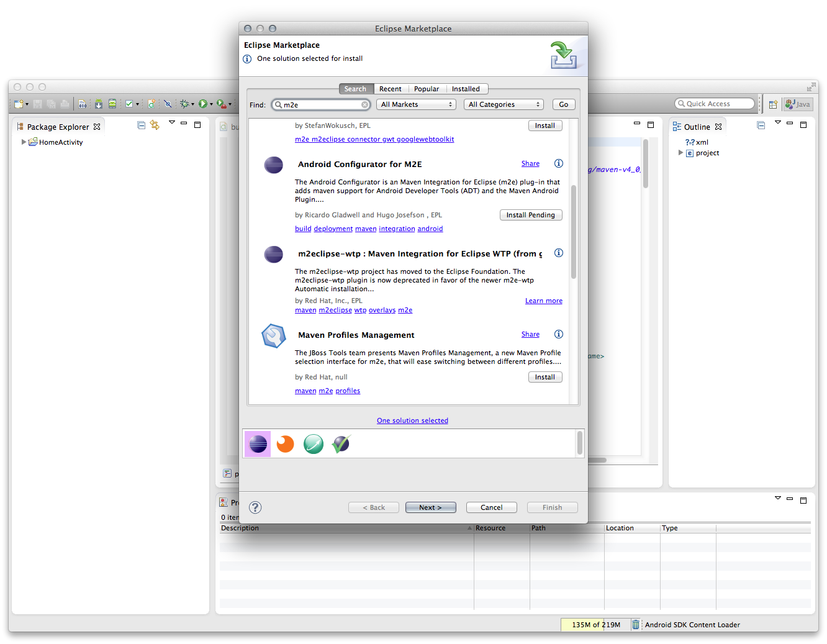Viewport: 827px width, 644px height.
Task: Click the Next button
Action: point(430,507)
